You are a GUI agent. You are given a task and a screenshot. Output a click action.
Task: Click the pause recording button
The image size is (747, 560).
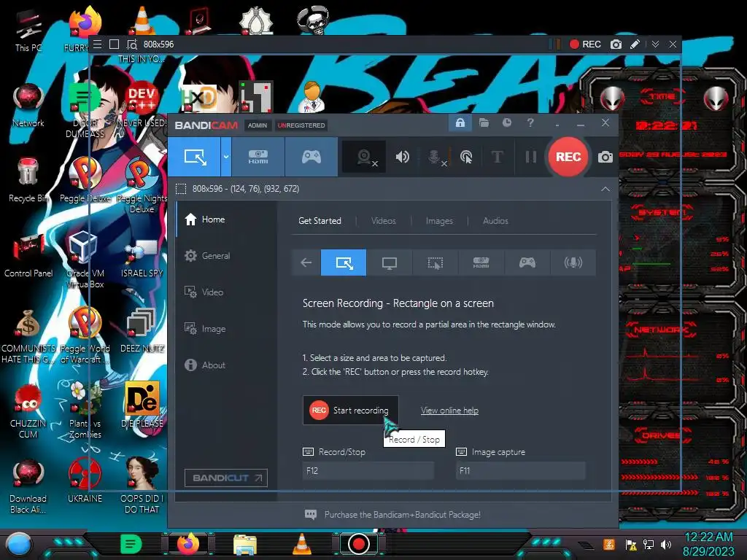pos(531,157)
